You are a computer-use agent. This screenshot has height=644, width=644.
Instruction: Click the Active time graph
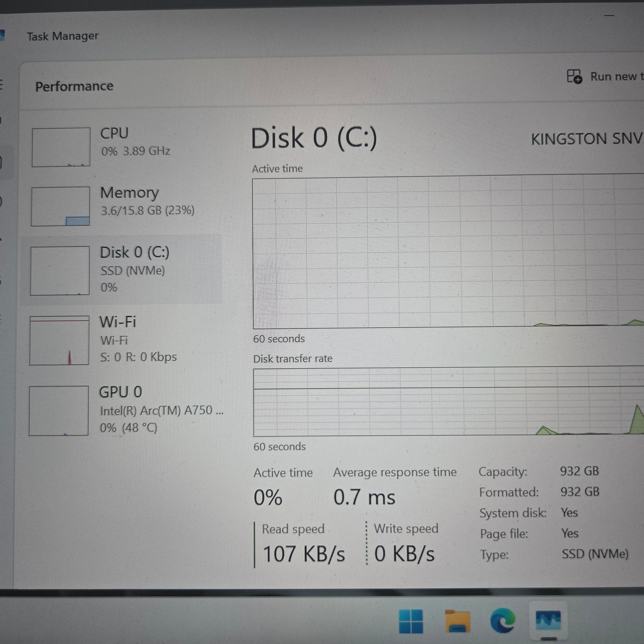click(x=448, y=252)
